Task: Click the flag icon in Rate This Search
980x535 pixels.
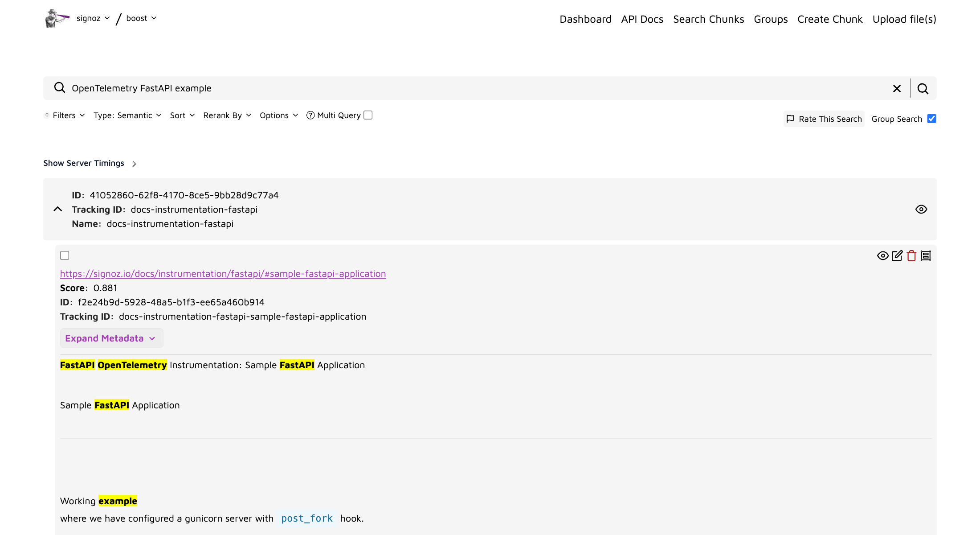Action: point(790,119)
